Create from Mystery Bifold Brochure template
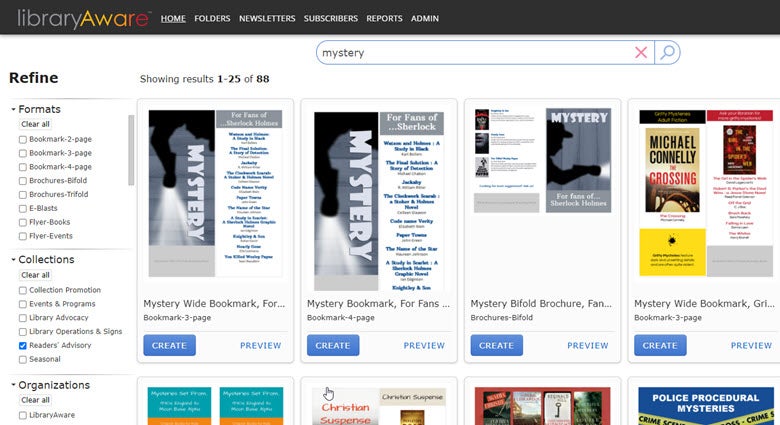The image size is (780, 425). (496, 345)
